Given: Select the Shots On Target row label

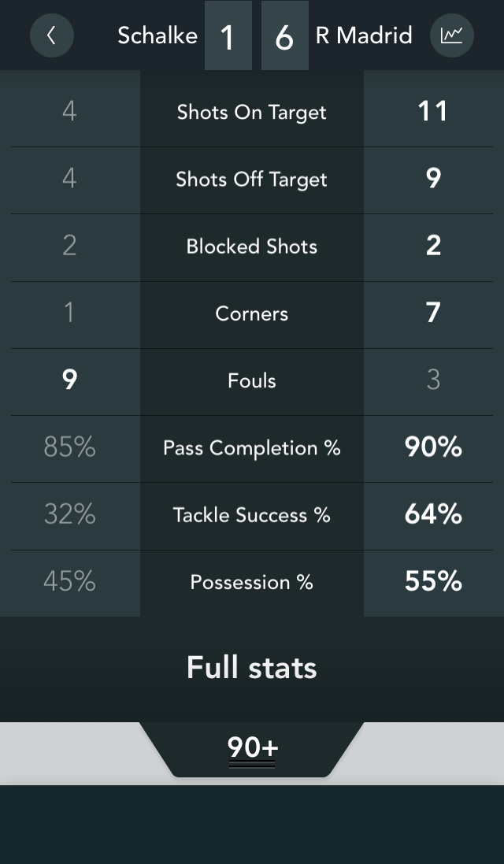Looking at the screenshot, I should [x=252, y=113].
